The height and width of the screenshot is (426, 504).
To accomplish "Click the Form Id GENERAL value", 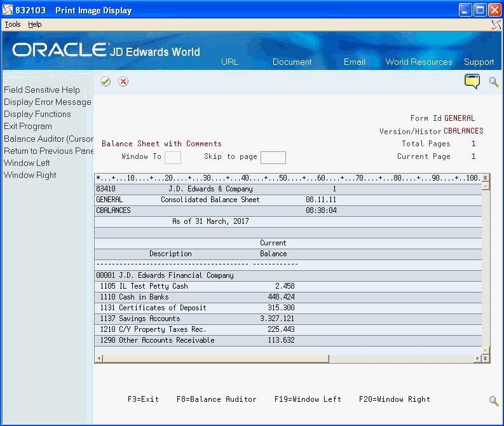I will pyautogui.click(x=460, y=118).
